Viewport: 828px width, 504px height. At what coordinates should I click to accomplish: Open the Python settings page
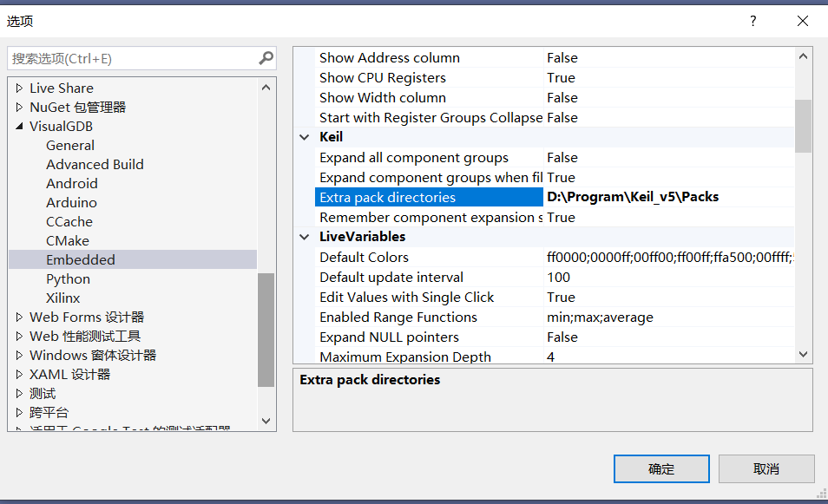click(68, 279)
